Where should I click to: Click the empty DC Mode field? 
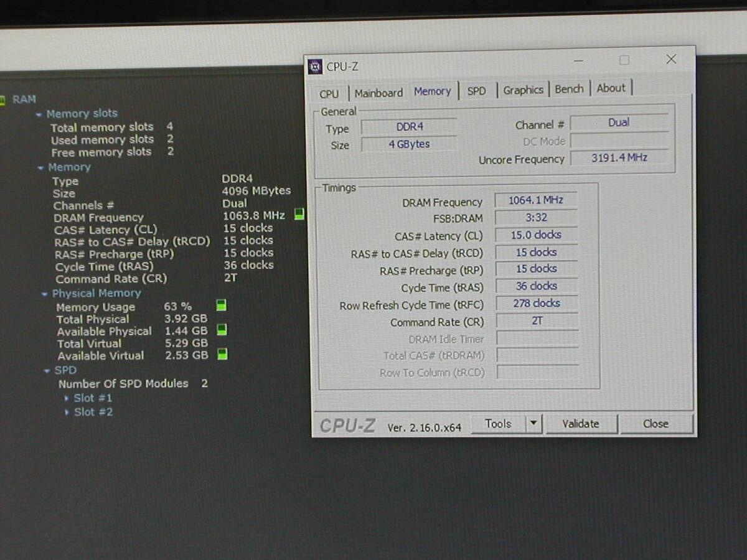click(619, 141)
